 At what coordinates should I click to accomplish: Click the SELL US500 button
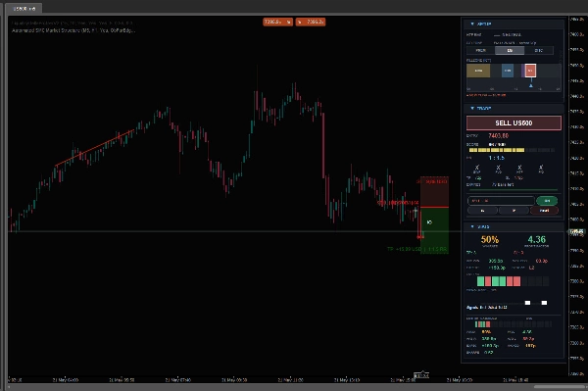(514, 122)
